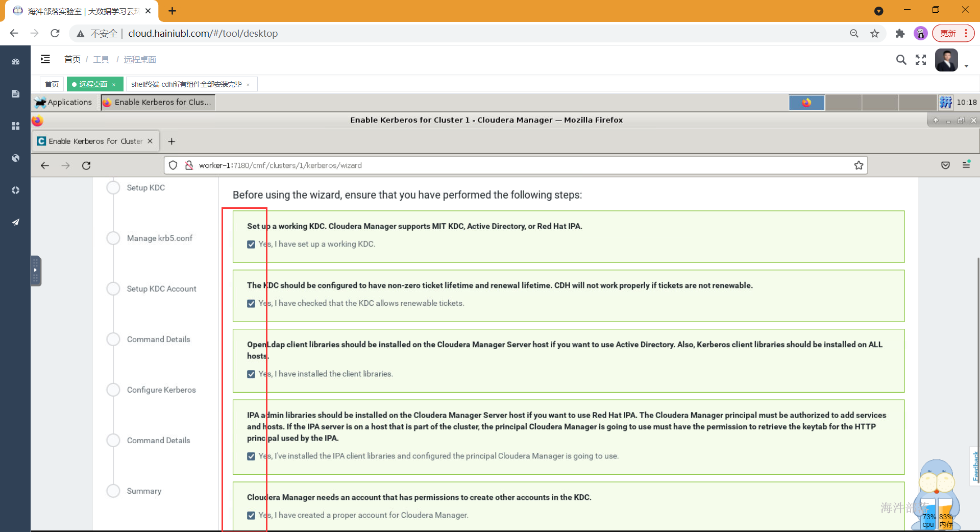Open Chrome extensions puzzle icon
980x532 pixels.
900,33
